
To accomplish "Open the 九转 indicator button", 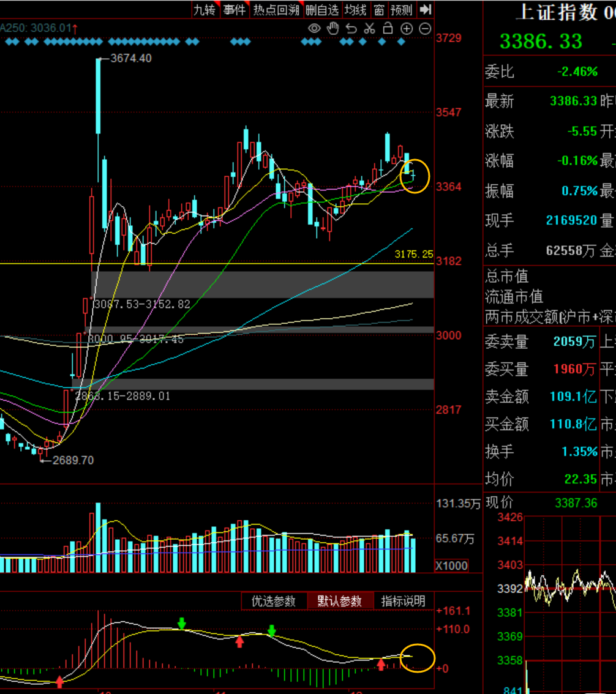I will click(205, 10).
